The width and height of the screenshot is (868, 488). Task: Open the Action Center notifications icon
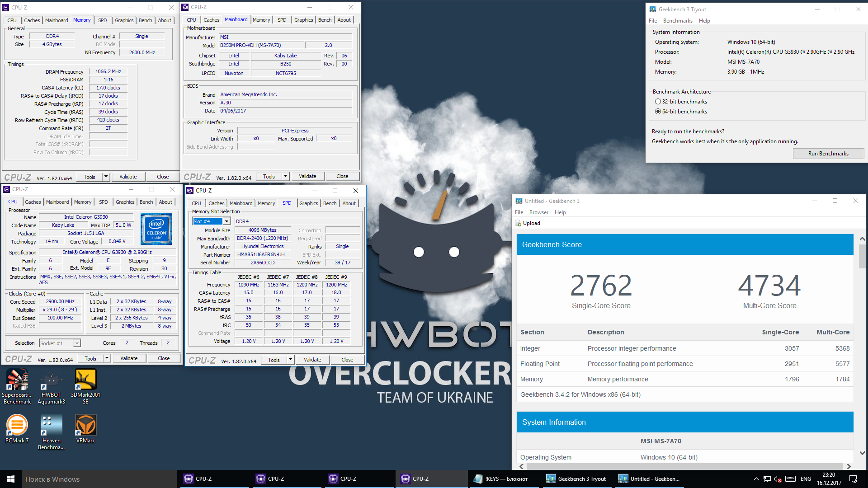tap(853, 479)
